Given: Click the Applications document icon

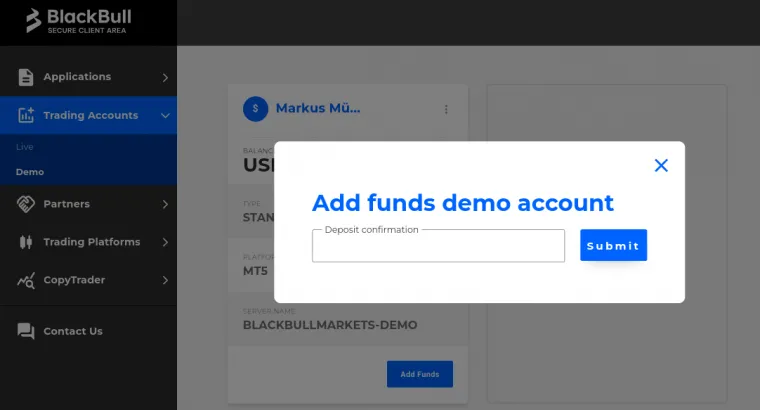Looking at the screenshot, I should (26, 77).
